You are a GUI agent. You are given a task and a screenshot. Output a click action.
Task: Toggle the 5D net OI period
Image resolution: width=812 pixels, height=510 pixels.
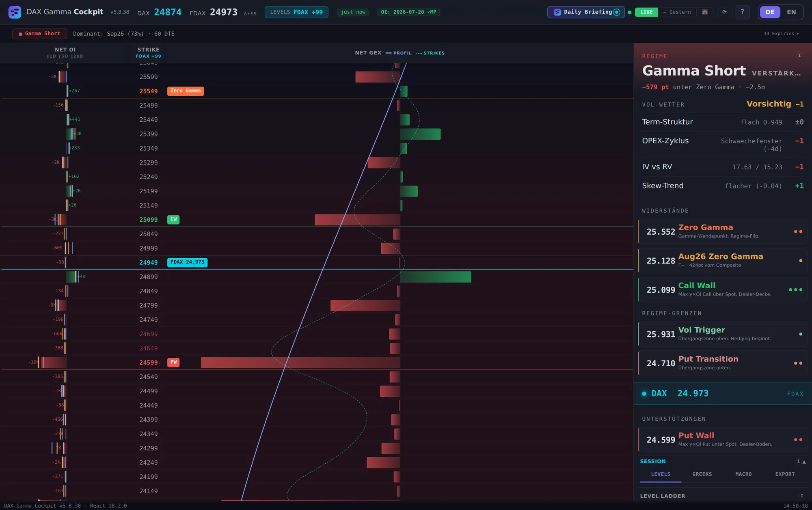point(64,56)
